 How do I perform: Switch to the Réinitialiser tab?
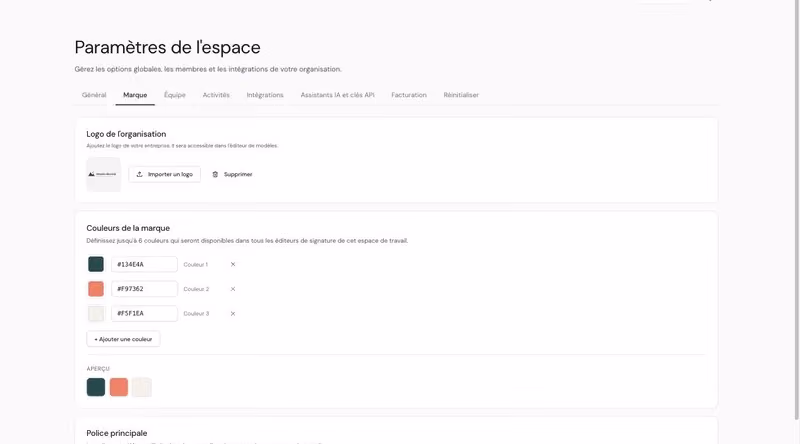coord(461,95)
